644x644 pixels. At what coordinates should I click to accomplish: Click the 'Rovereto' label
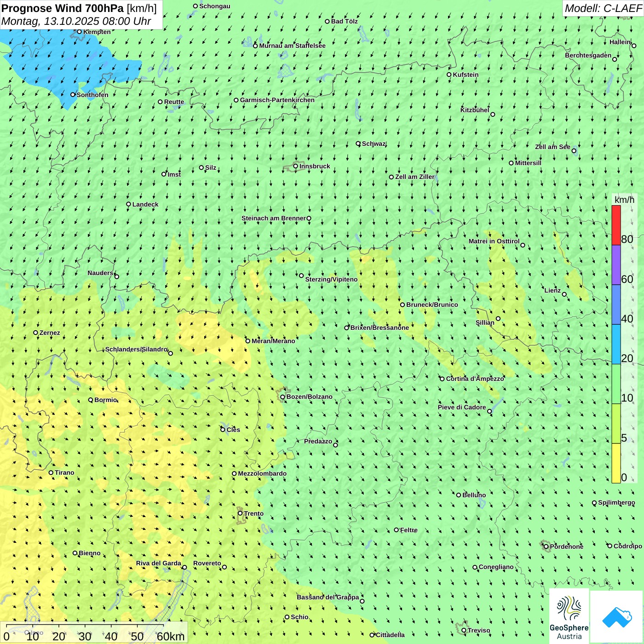pos(207,563)
